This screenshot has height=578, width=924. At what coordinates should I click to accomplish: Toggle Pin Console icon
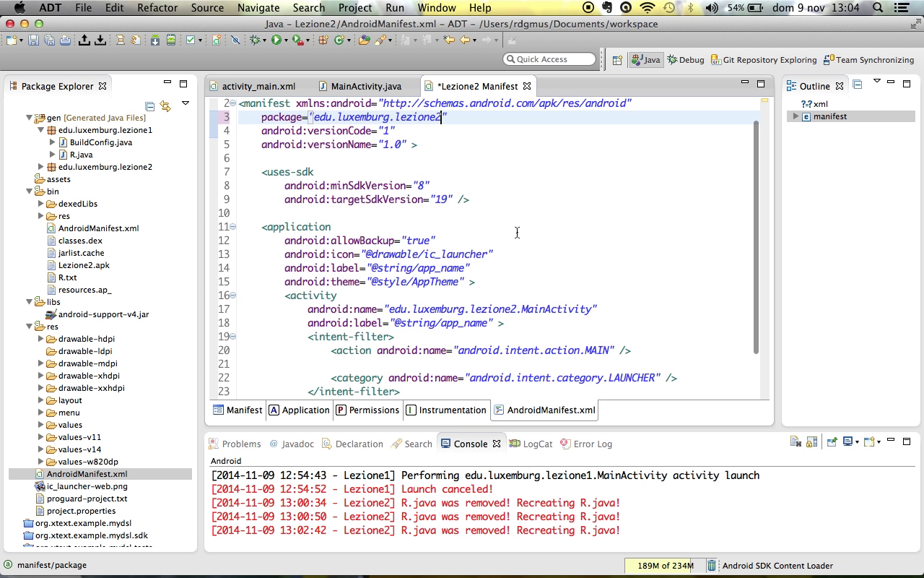click(x=832, y=441)
